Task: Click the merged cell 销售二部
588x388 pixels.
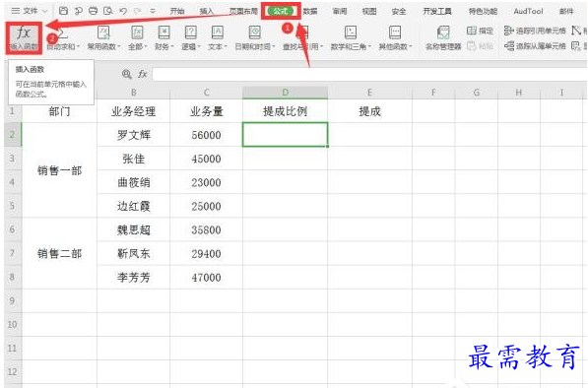Action: [x=60, y=253]
